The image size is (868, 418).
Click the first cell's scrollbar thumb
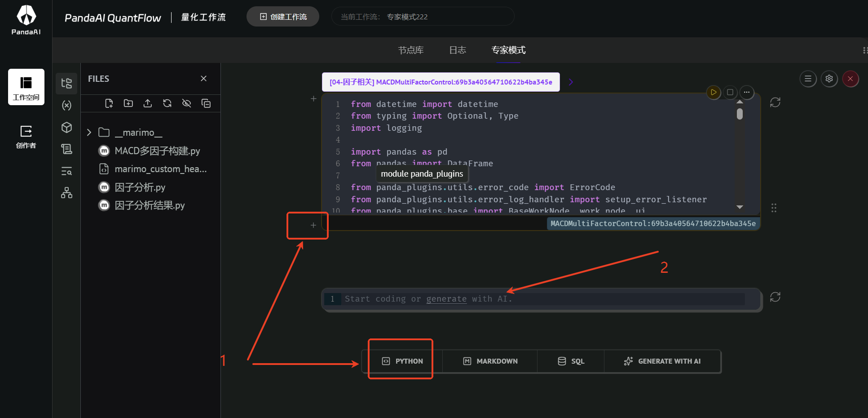[740, 114]
